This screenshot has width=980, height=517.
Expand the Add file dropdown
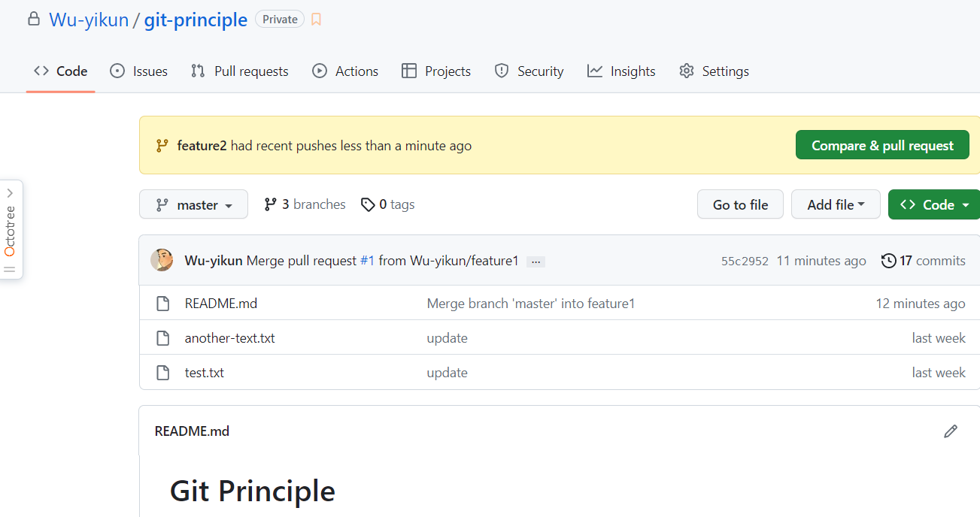coord(835,204)
